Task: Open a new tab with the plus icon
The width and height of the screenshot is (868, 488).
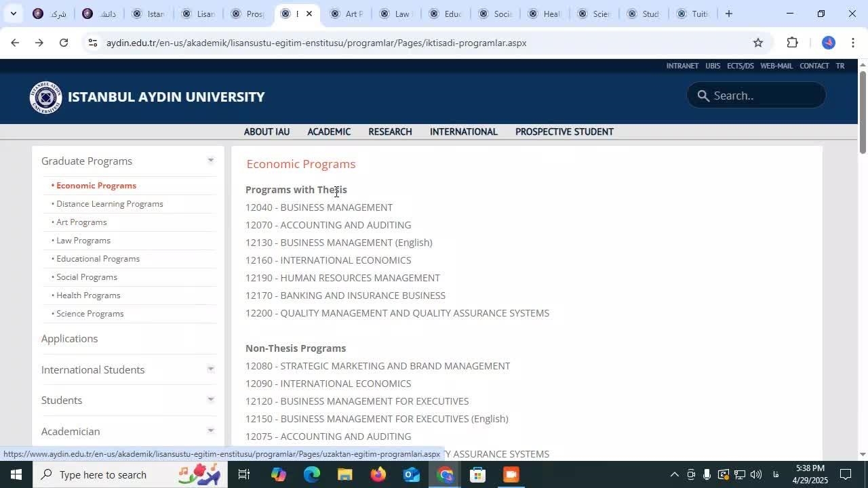Action: point(728,14)
